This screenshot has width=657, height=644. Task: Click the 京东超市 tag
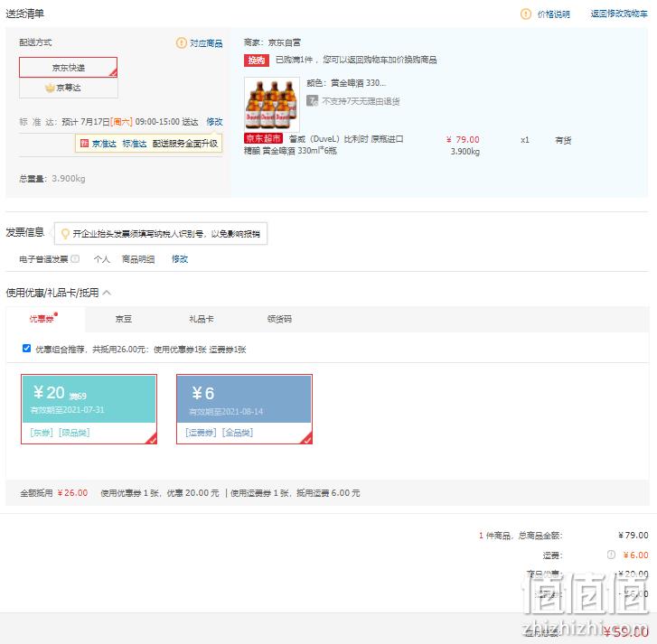tap(263, 138)
